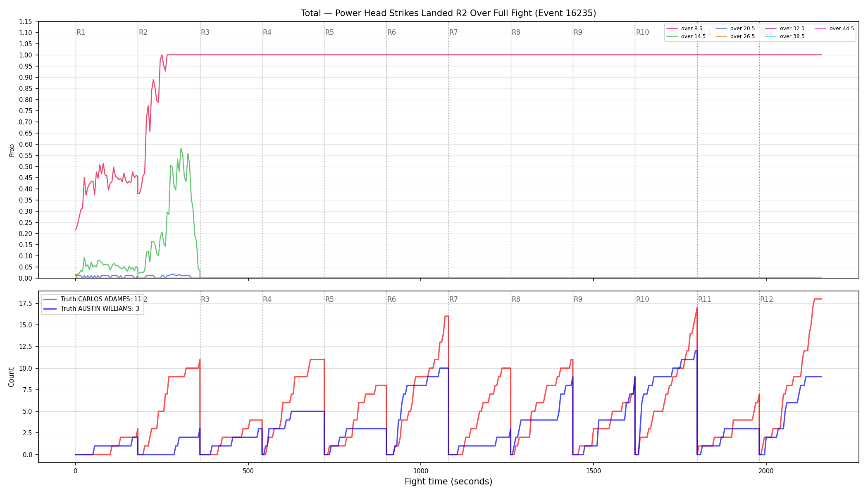Viewport: 868px width, 496px height.
Task: Click the R8 round label in the probability chart
Action: 516,32
